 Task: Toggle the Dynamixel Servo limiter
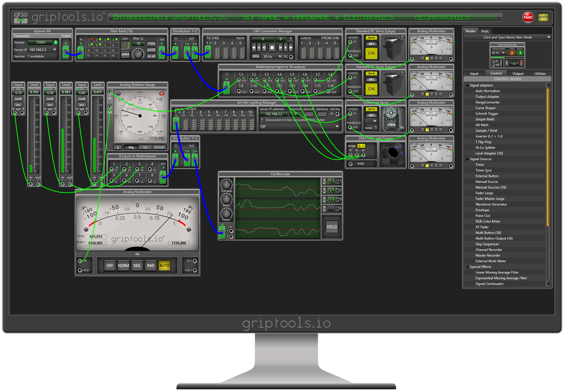click(375, 128)
